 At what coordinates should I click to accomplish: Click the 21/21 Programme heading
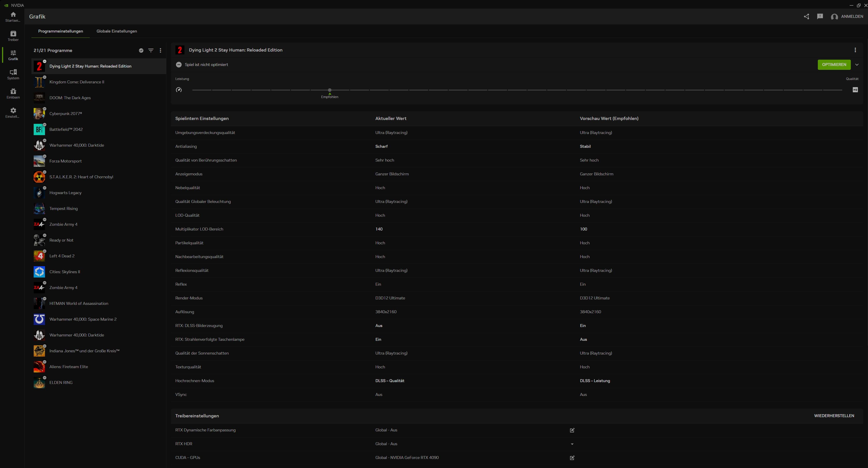[53, 51]
